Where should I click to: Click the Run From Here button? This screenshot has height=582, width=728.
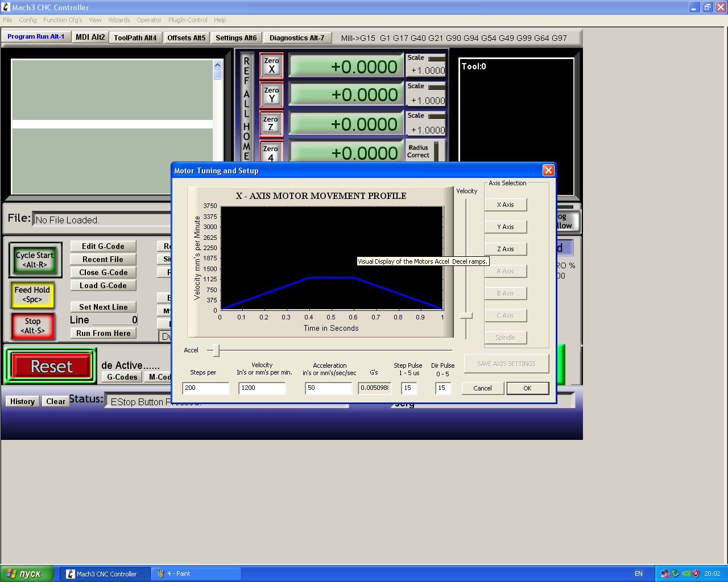click(x=103, y=333)
